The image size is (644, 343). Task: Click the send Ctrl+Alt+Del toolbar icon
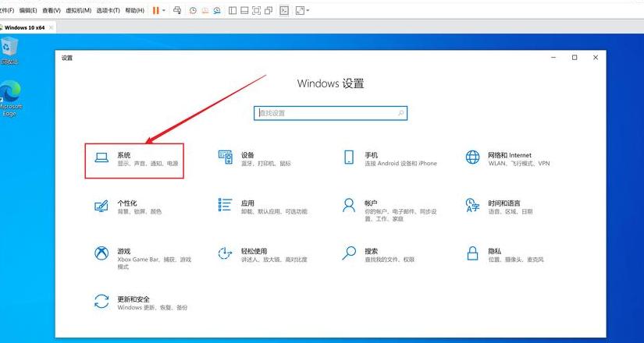pyautogui.click(x=177, y=11)
